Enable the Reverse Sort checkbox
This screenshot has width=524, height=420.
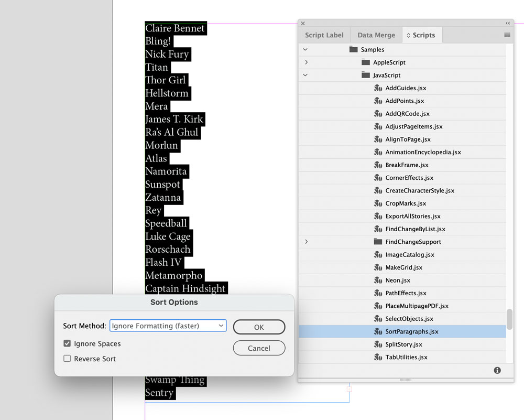point(67,359)
